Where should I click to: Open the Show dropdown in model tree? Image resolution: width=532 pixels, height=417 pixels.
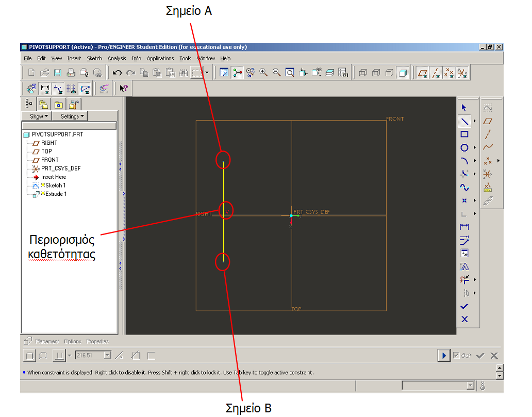point(36,116)
